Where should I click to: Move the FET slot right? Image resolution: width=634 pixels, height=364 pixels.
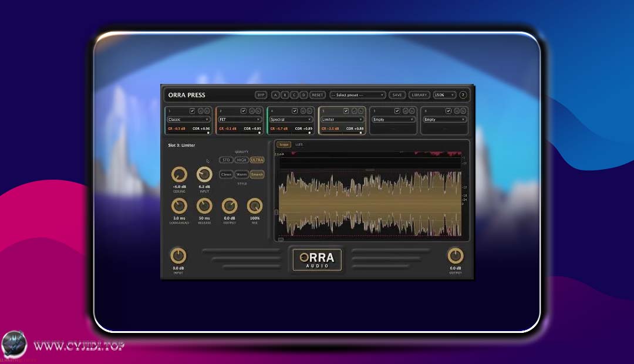tap(258, 111)
